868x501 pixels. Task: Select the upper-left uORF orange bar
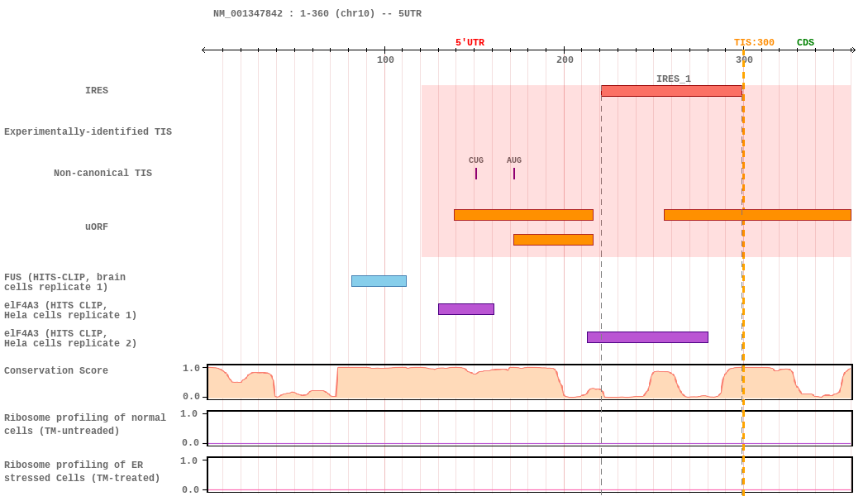pos(523,215)
